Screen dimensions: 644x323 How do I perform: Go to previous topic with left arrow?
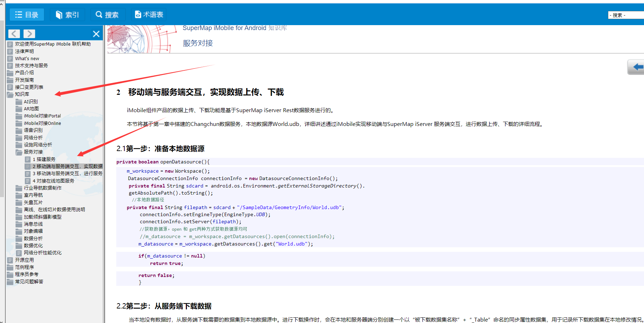coord(14,34)
